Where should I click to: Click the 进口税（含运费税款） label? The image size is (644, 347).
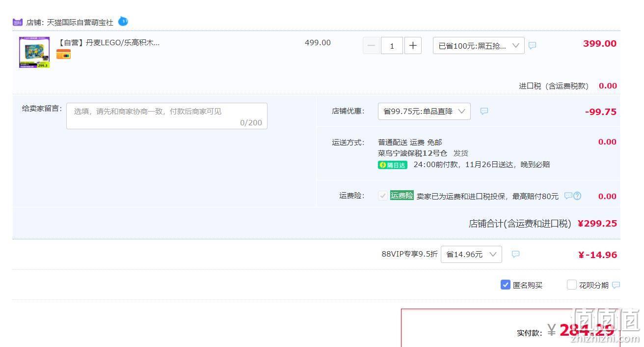point(554,86)
